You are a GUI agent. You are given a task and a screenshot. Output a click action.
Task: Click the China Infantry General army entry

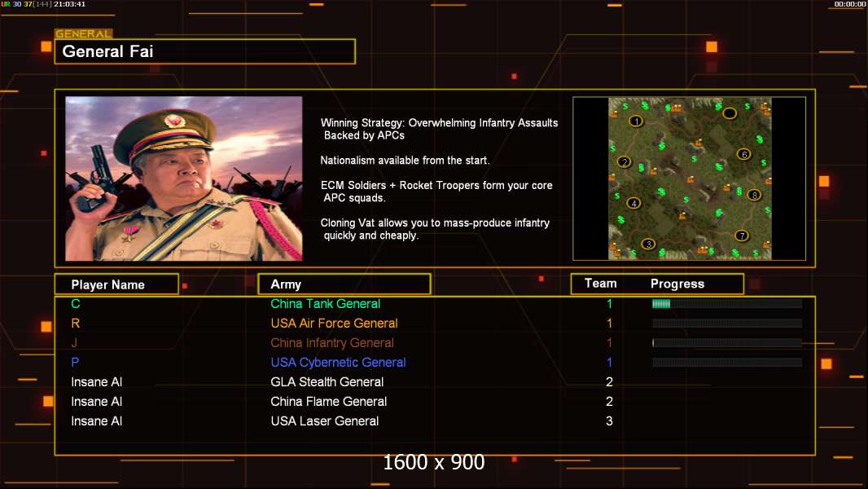pyautogui.click(x=332, y=343)
